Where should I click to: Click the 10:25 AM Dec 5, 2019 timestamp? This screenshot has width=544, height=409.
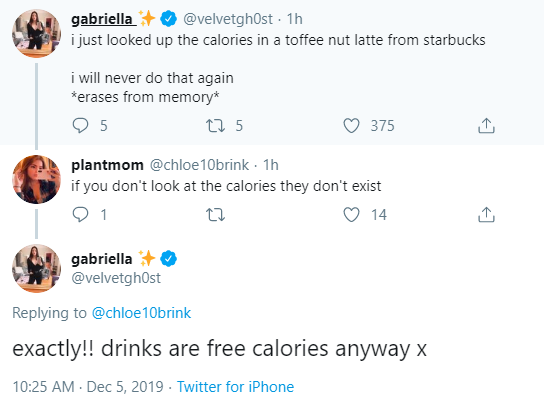pyautogui.click(x=88, y=386)
